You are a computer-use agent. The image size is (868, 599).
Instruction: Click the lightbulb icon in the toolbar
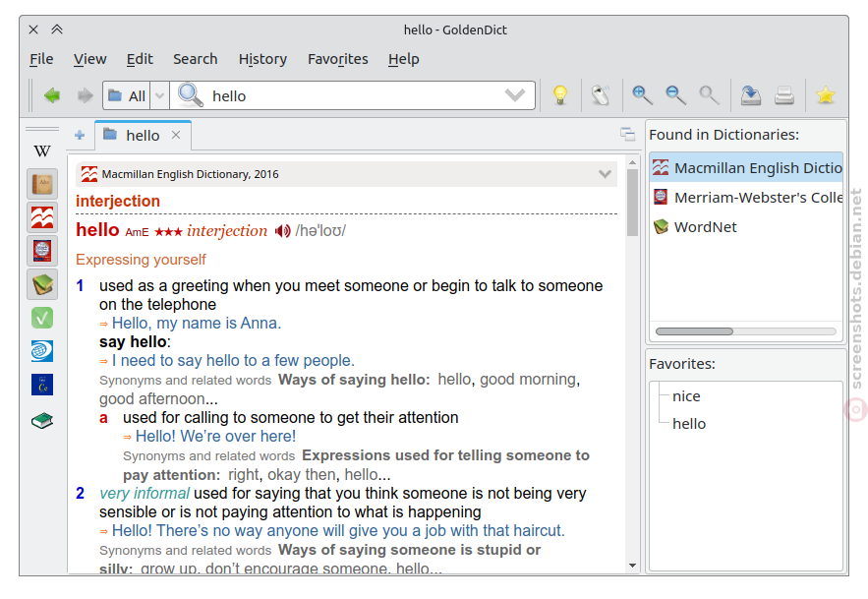tap(560, 95)
